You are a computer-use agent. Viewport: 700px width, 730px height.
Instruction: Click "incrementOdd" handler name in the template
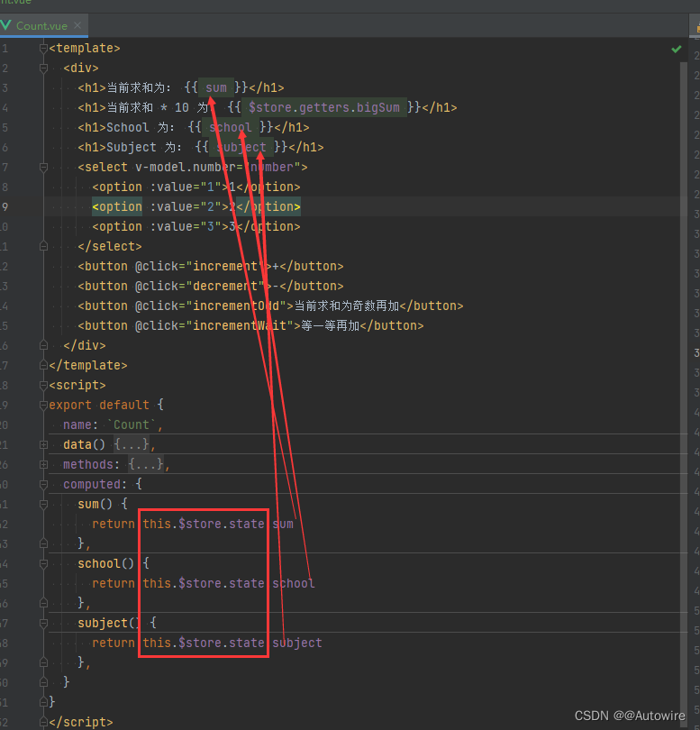pos(236,306)
